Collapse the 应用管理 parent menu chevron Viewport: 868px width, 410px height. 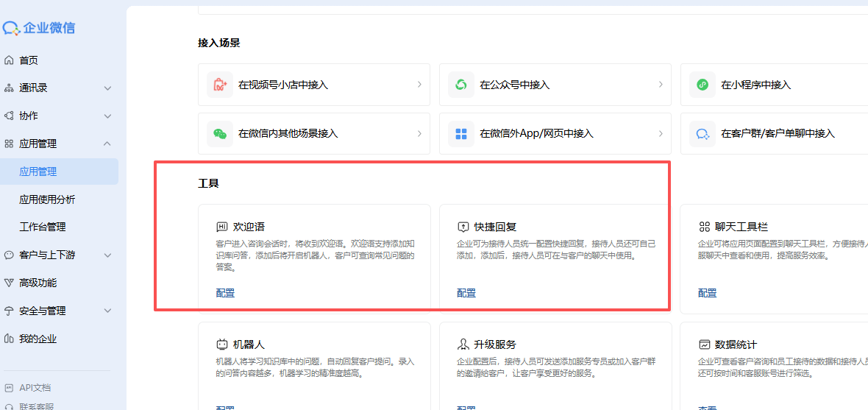pyautogui.click(x=107, y=144)
